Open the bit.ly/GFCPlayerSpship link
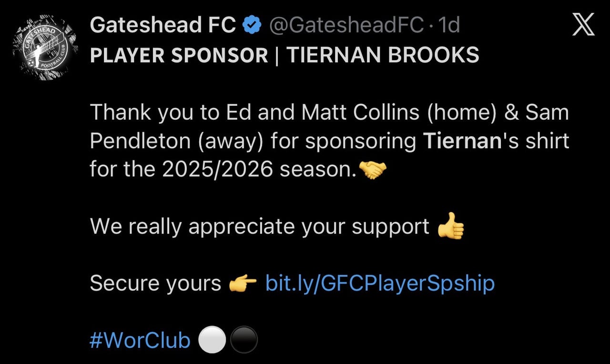610x364 pixels. click(380, 283)
